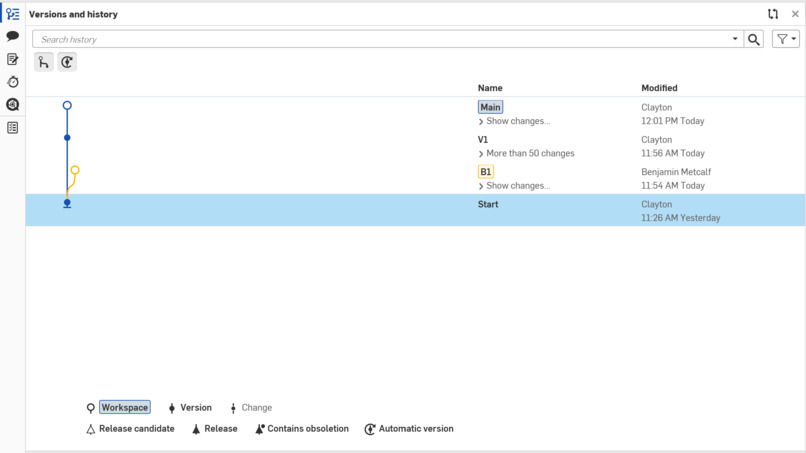Viewport: 806px width, 453px height.
Task: Click Benjamin Metcalf author name
Action: (676, 172)
